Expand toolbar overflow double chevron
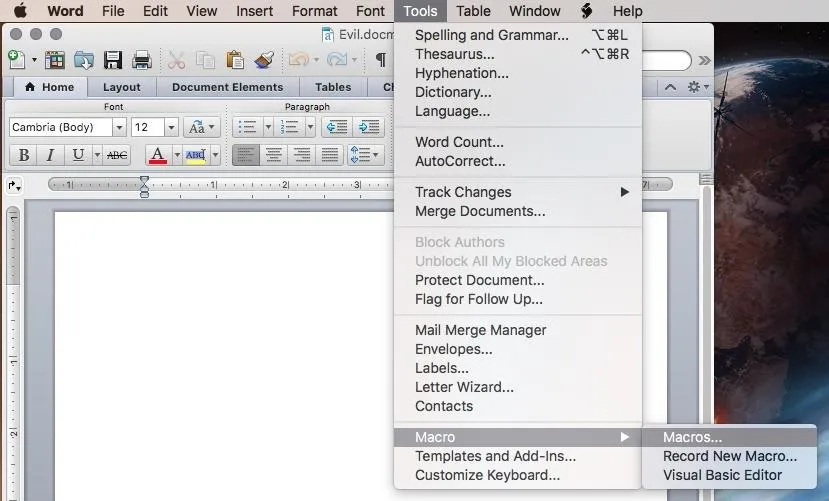 tap(704, 60)
